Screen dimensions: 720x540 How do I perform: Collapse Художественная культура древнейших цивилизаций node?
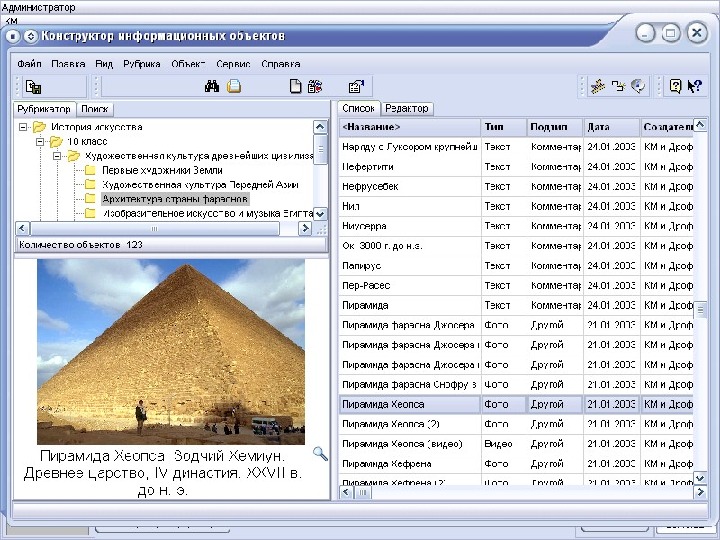(x=58, y=156)
